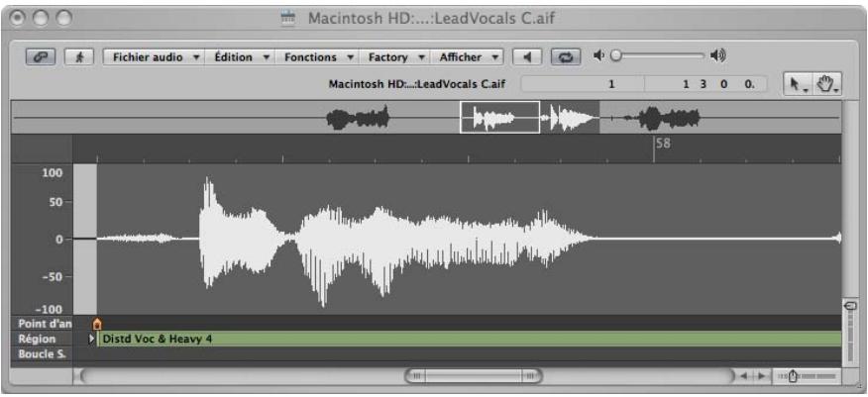
Task: Toggle the Link button in toolbar
Action: (x=41, y=57)
